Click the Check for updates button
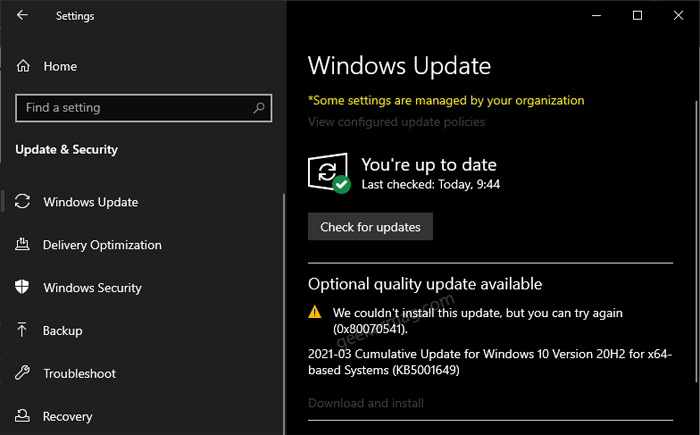700x435 pixels. (370, 226)
